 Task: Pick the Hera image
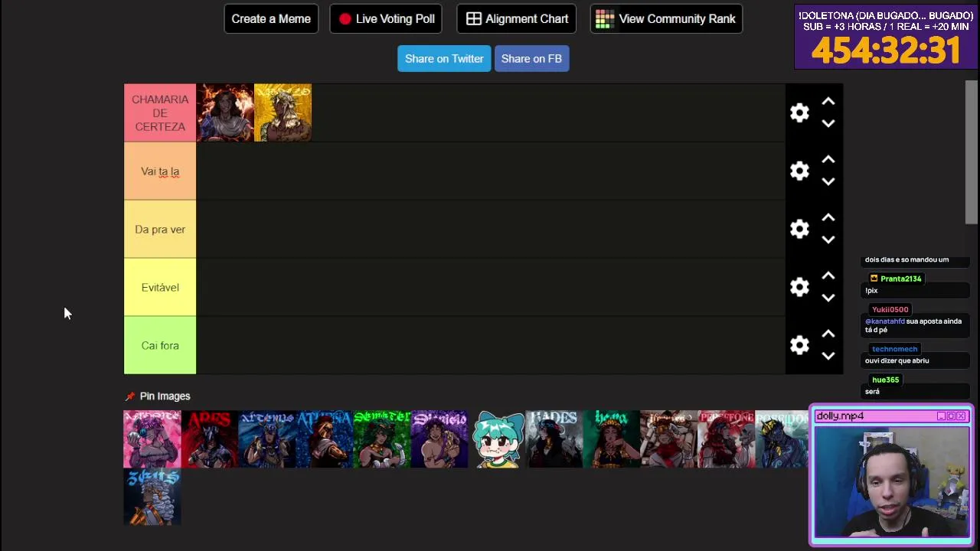612,439
